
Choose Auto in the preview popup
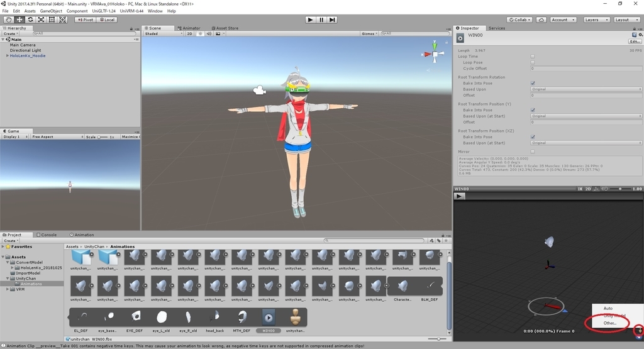608,308
